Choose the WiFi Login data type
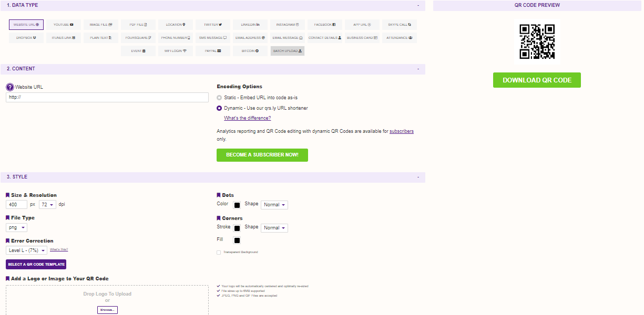This screenshot has height=315, width=644. tap(176, 51)
